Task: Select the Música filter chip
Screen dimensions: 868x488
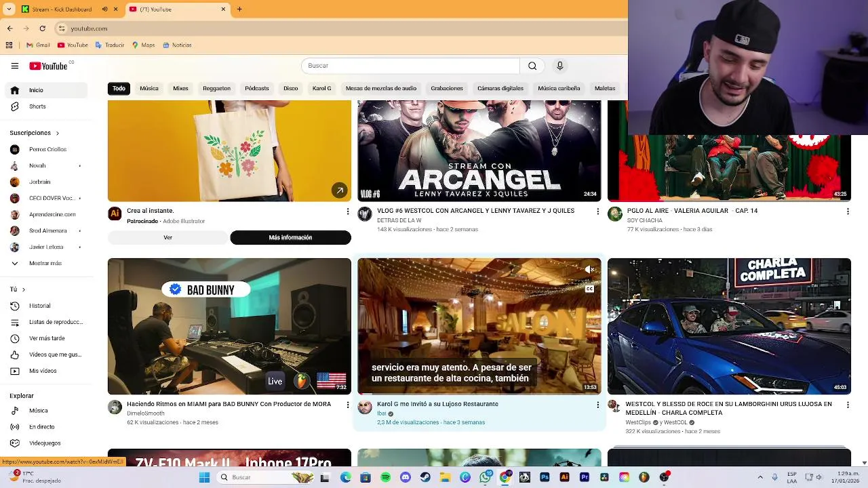Action: 149,89
